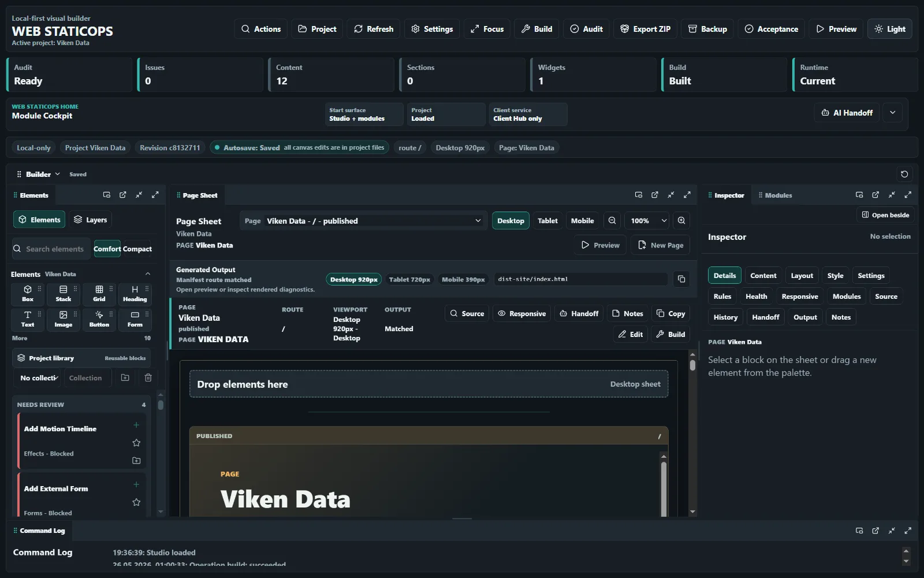Switch to Layers tab
The image size is (924, 578).
pos(91,220)
